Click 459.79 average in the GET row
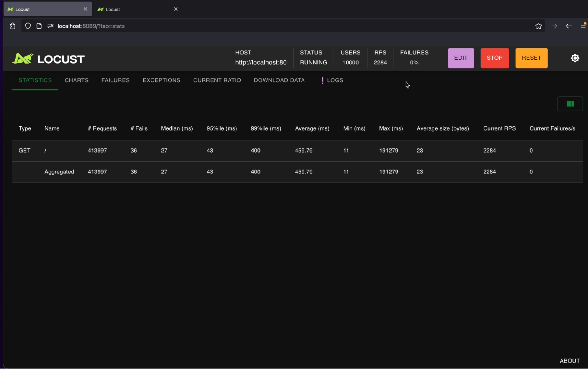Image resolution: width=588 pixels, height=369 pixels. click(304, 151)
